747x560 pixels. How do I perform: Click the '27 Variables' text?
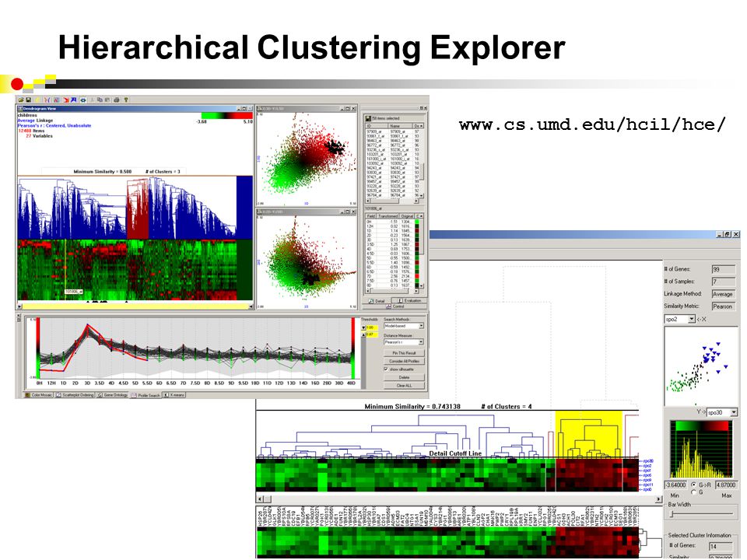39,135
